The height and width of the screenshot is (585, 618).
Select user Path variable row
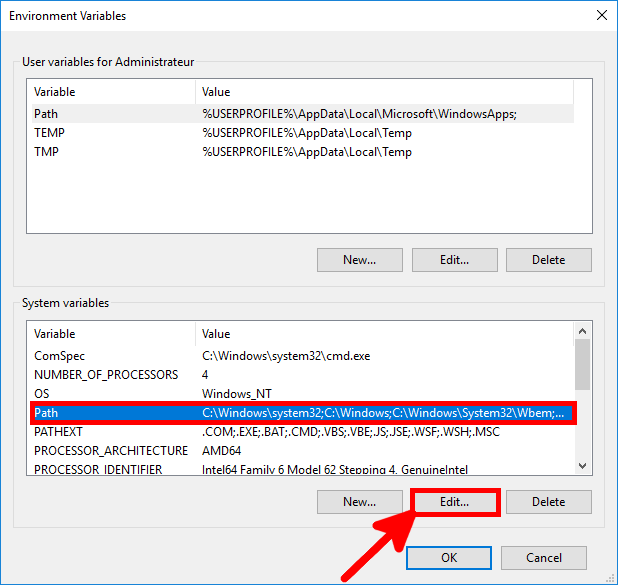(x=302, y=114)
